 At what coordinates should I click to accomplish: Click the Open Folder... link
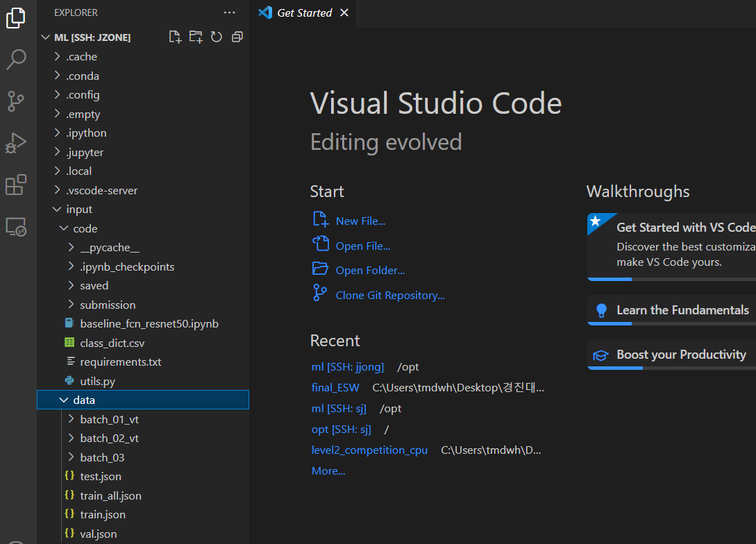[370, 271]
